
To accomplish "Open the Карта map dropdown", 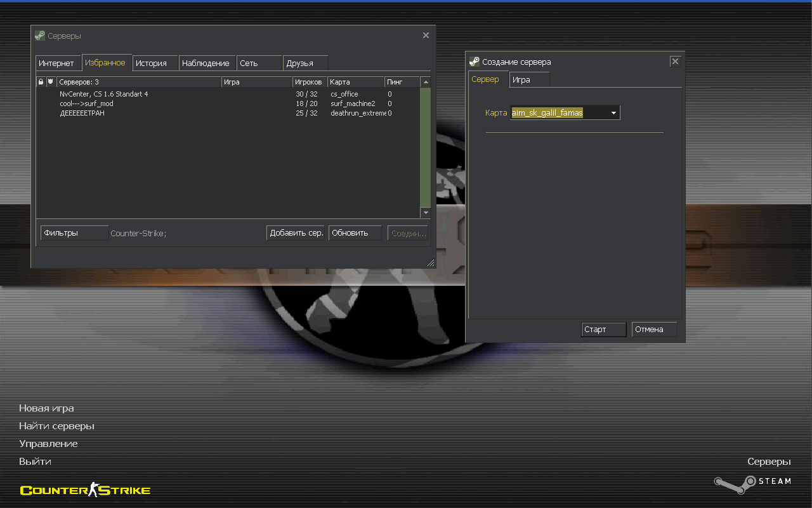I will point(613,113).
